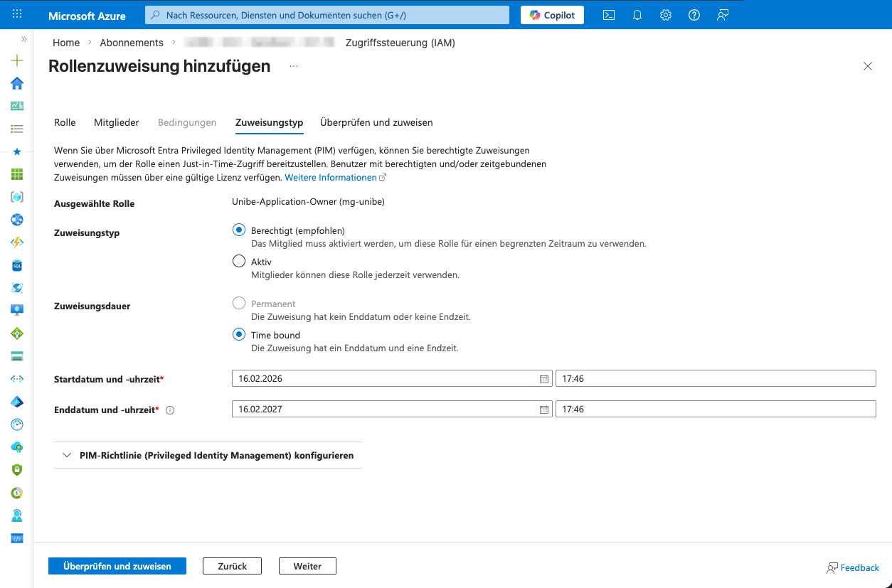The height and width of the screenshot is (588, 892).
Task: Choose the Time bound duration option
Action: click(x=239, y=335)
